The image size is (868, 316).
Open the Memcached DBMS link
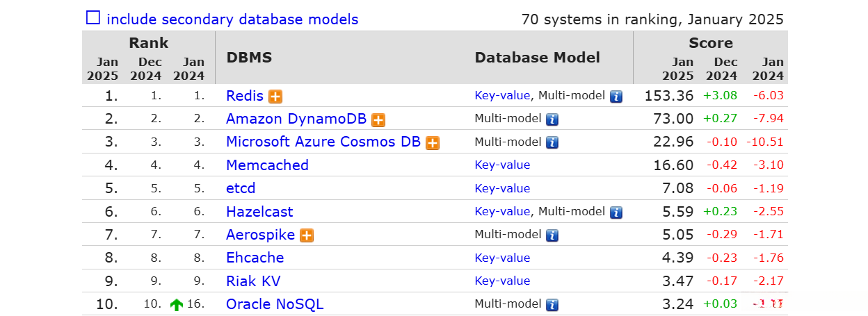point(267,165)
